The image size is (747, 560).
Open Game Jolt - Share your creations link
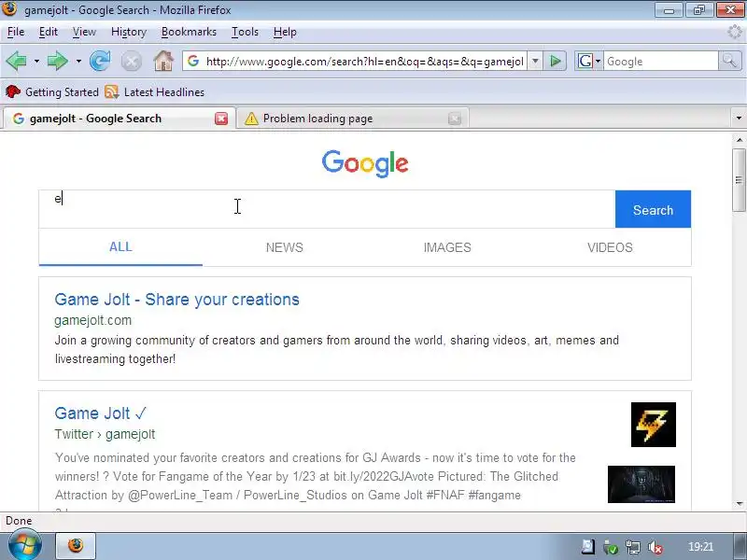(176, 300)
